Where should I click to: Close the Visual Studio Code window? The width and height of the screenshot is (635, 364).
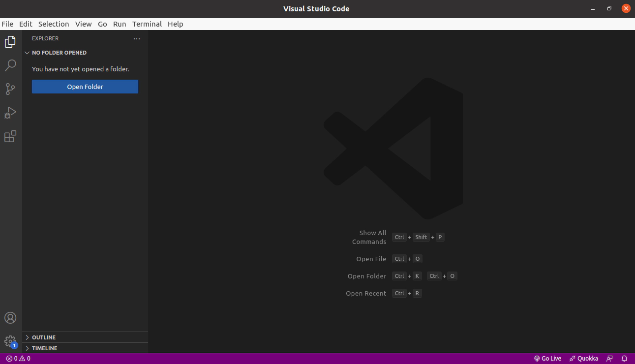(x=626, y=9)
